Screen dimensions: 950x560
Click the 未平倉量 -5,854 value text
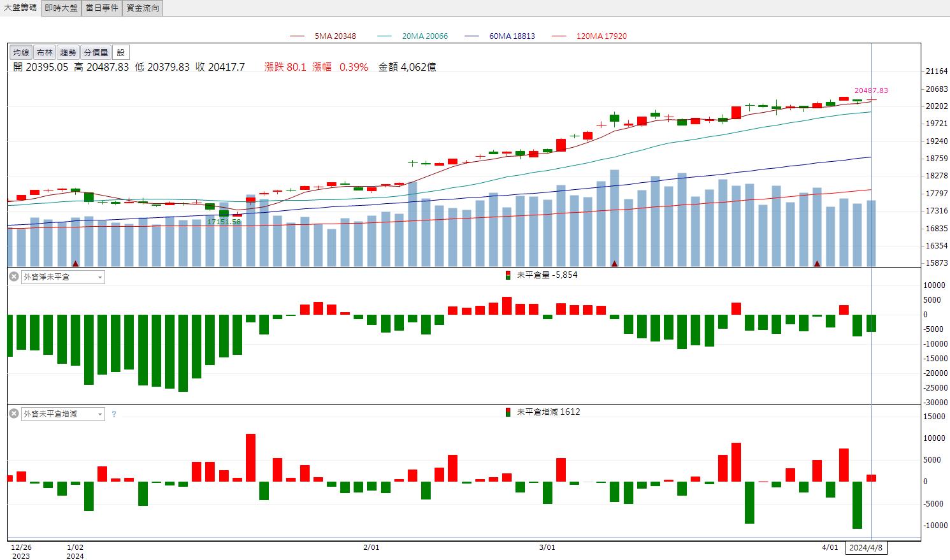(x=547, y=275)
